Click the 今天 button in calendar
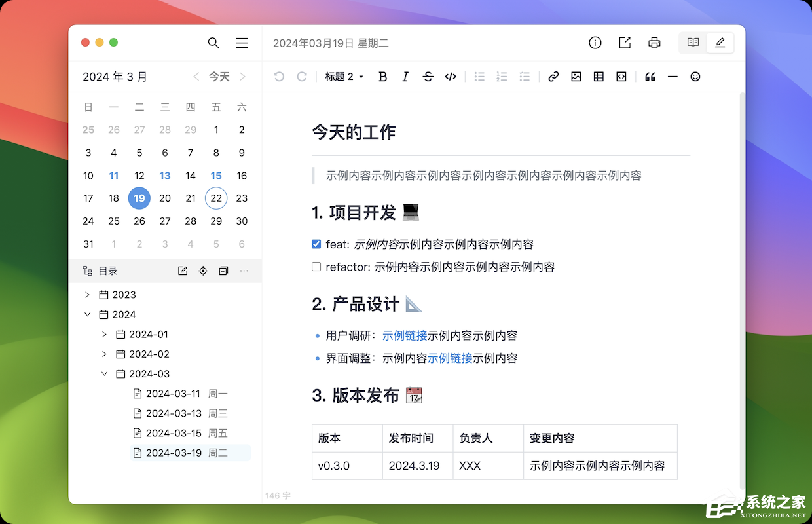 [x=219, y=77]
